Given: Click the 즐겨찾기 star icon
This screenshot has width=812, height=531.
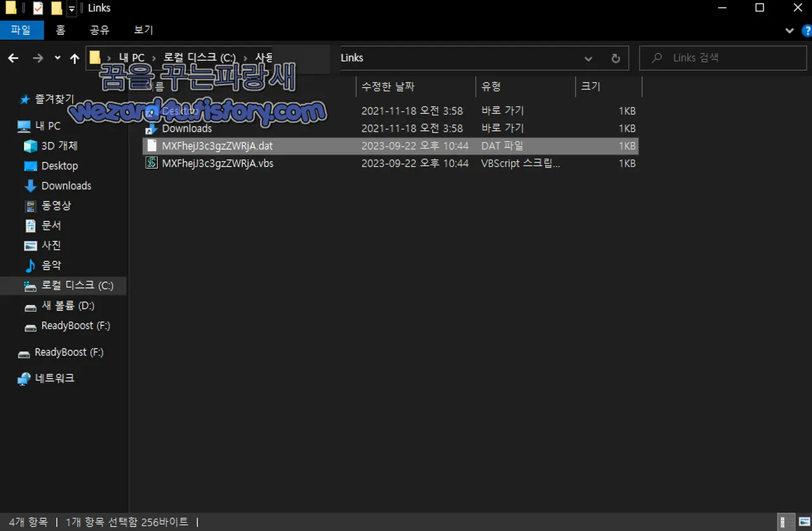Looking at the screenshot, I should (24, 99).
